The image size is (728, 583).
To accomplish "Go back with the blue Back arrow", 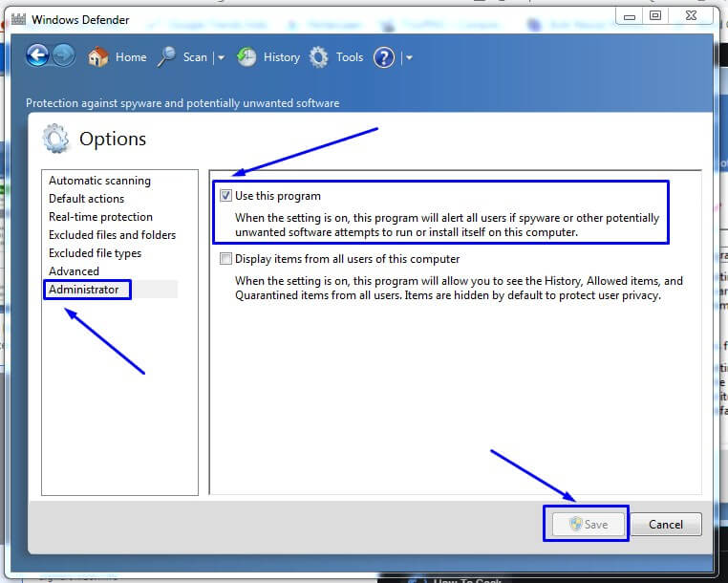I will click(x=37, y=56).
